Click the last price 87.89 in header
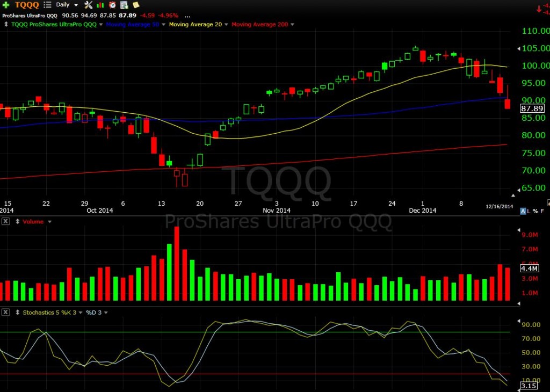 (x=127, y=16)
